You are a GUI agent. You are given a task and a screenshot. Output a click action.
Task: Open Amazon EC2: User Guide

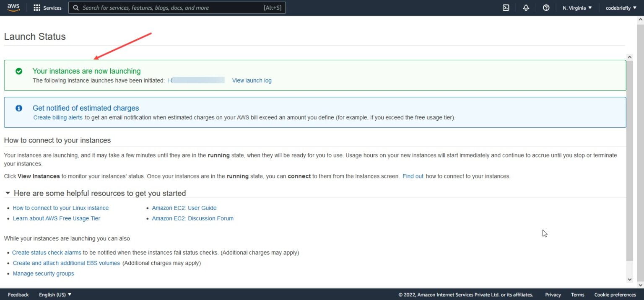point(184,208)
